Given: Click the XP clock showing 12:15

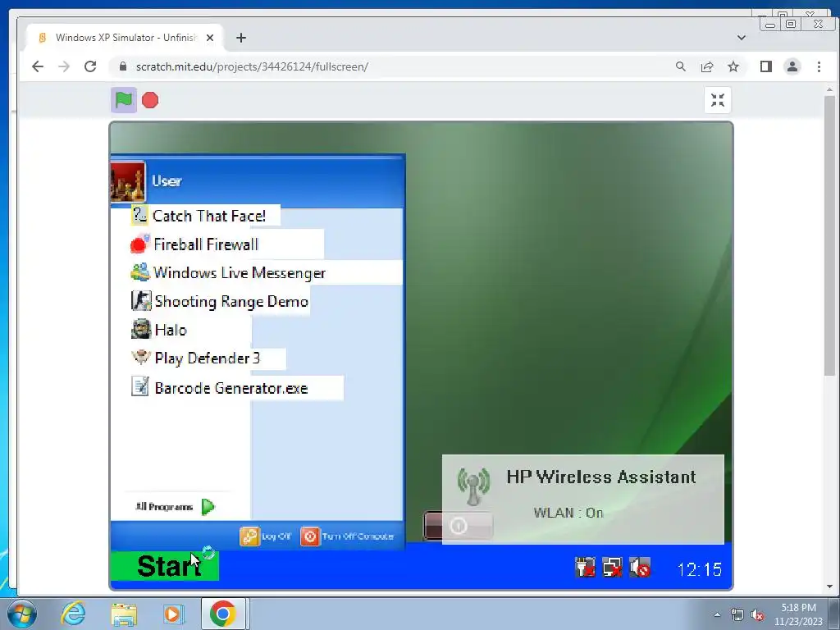Looking at the screenshot, I should pyautogui.click(x=699, y=569).
